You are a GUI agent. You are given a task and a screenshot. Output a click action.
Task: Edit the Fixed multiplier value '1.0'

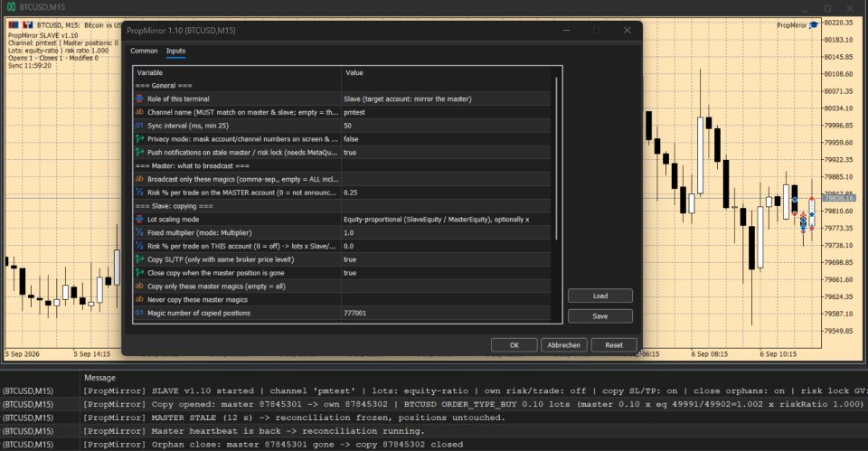point(446,232)
